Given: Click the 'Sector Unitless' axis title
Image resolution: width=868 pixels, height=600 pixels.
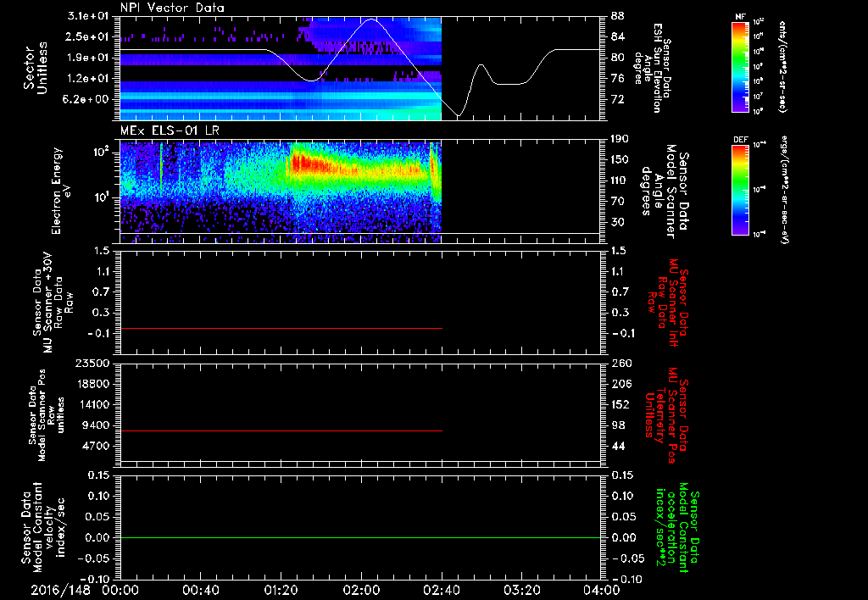Looking at the screenshot, I should click(36, 68).
